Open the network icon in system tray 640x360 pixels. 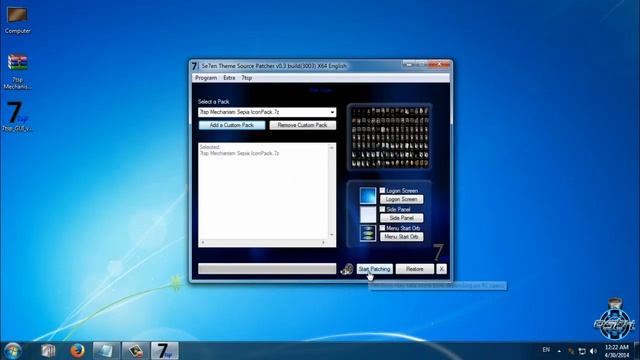(582, 351)
